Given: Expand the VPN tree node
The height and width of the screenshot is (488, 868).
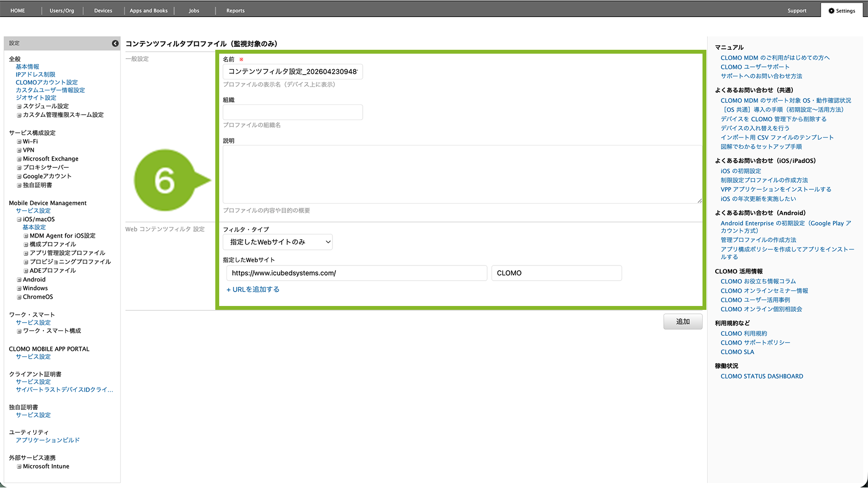Looking at the screenshot, I should [19, 151].
